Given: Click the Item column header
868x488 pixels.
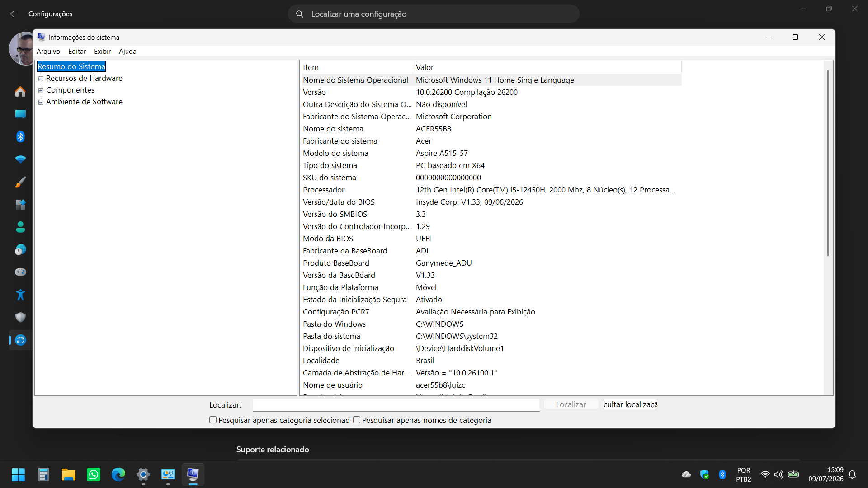Looking at the screenshot, I should tap(357, 67).
